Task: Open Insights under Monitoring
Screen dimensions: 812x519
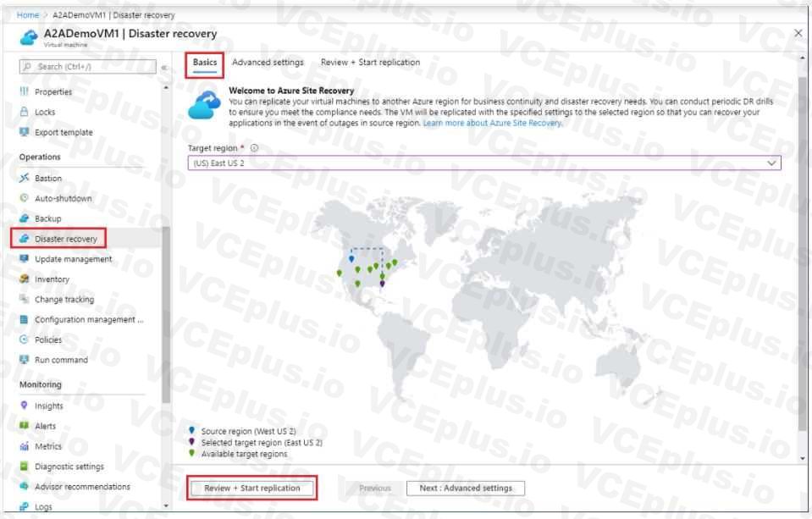Action: tap(48, 406)
